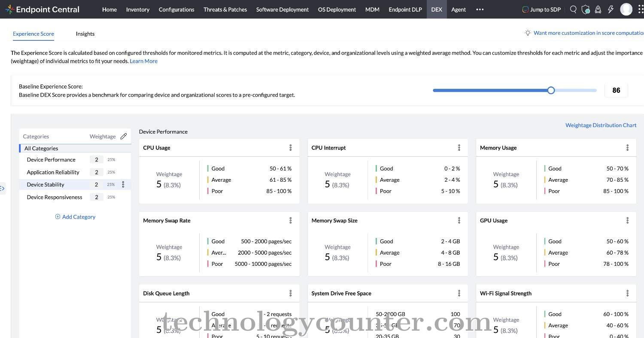Screen dimensions: 644x338
Task: Open the lightning bolt quick actions icon
Action: tap(611, 9)
